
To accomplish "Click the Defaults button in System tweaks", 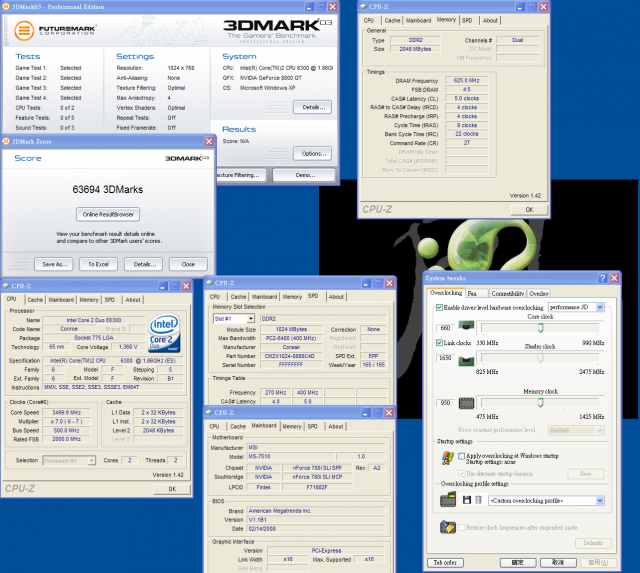I will click(593, 543).
